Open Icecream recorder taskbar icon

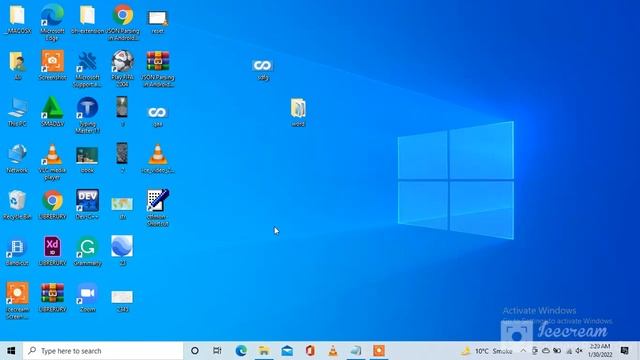(x=379, y=351)
